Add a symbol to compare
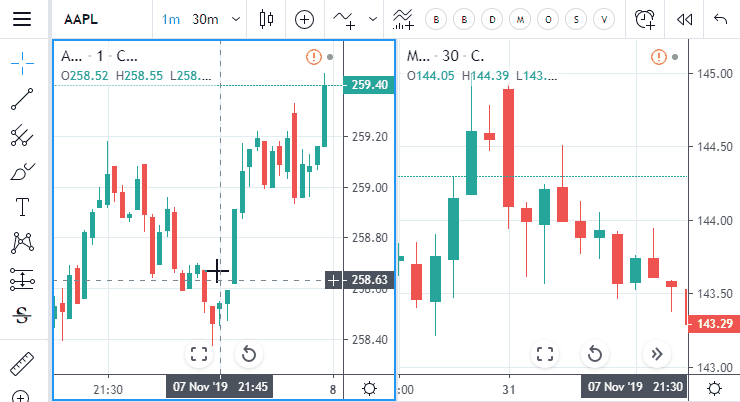This screenshot has width=740, height=402. tap(304, 19)
